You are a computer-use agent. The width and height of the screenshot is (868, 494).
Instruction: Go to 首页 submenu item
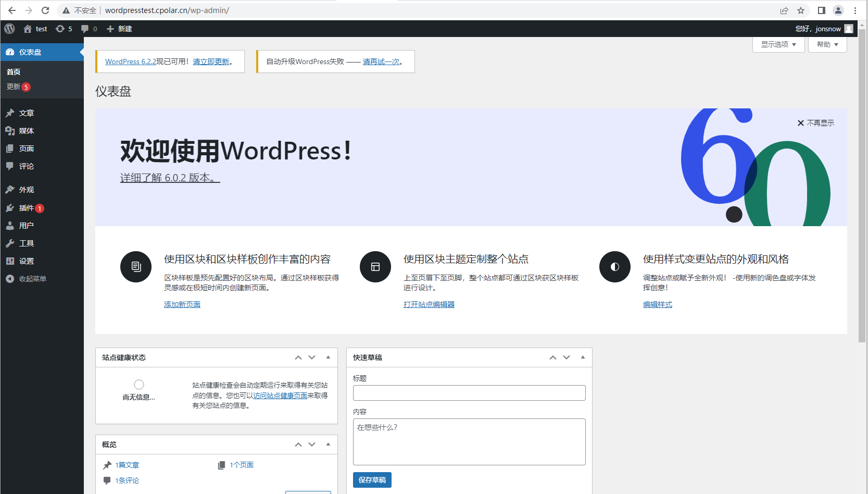coord(14,72)
